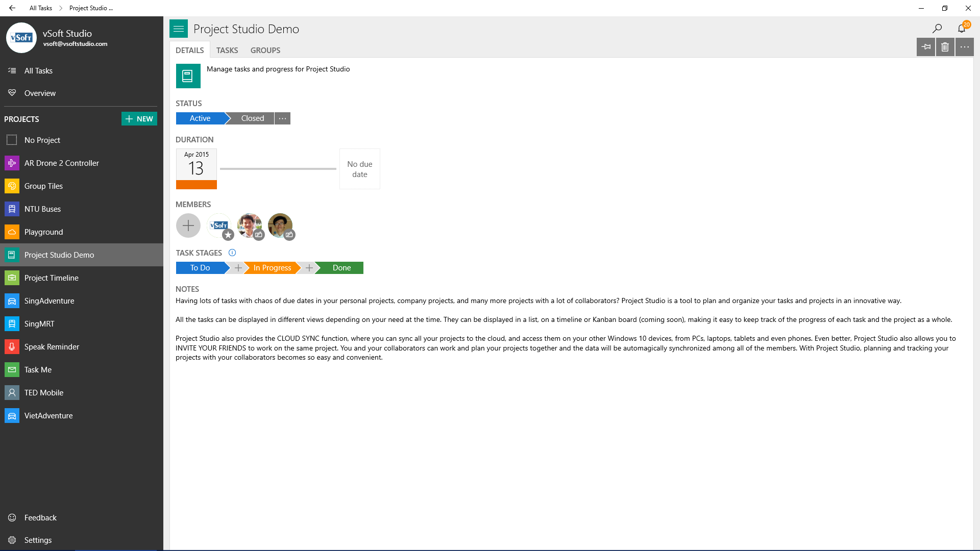This screenshot has width=980, height=551.
Task: Expand more status options ellipsis
Action: (282, 118)
